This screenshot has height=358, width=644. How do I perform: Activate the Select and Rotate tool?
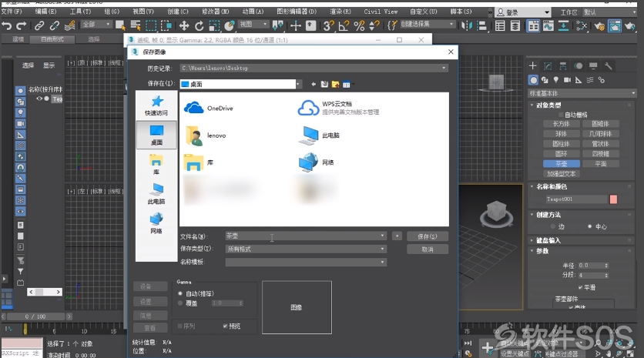pyautogui.click(x=200, y=26)
